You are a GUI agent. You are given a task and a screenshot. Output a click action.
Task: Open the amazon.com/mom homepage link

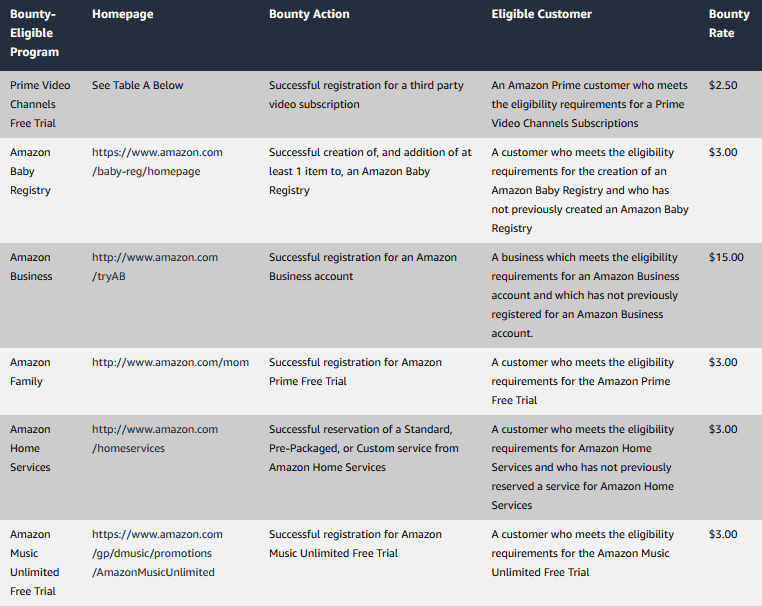click(170, 362)
